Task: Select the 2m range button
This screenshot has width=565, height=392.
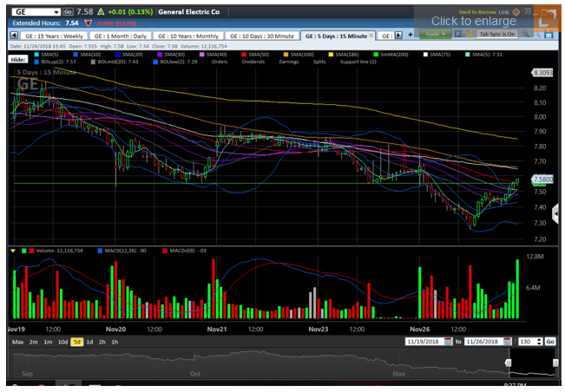Action: [x=34, y=342]
